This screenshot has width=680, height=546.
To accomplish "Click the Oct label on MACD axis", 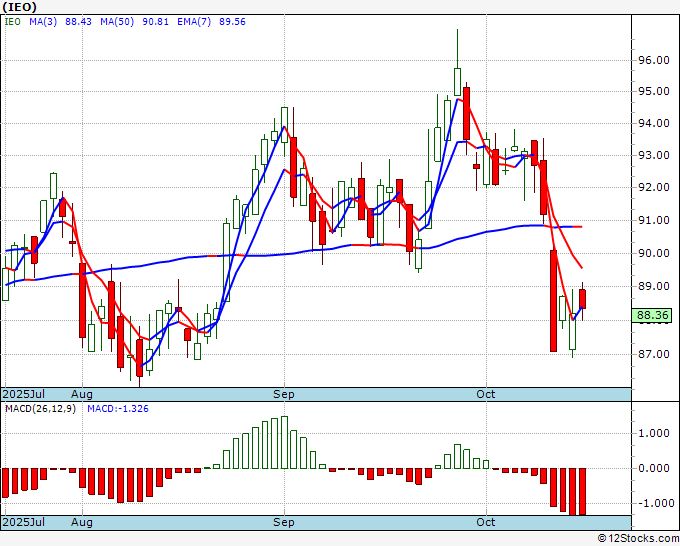I will tap(486, 522).
